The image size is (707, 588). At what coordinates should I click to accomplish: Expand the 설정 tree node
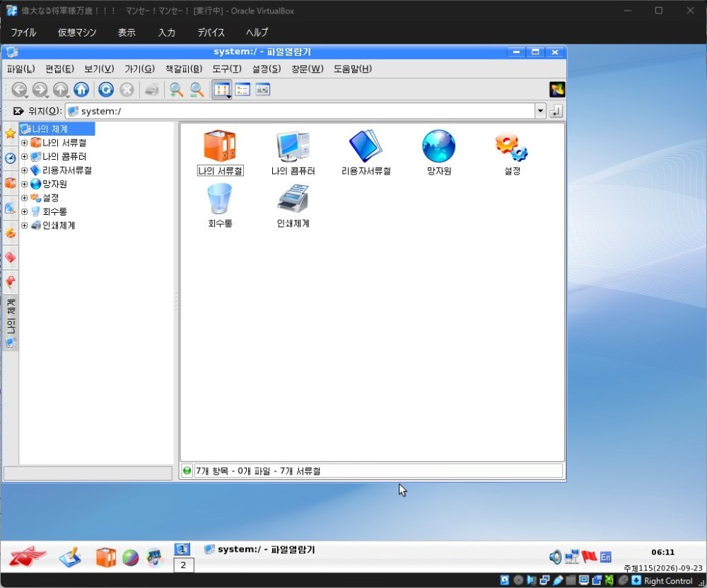pyautogui.click(x=24, y=198)
